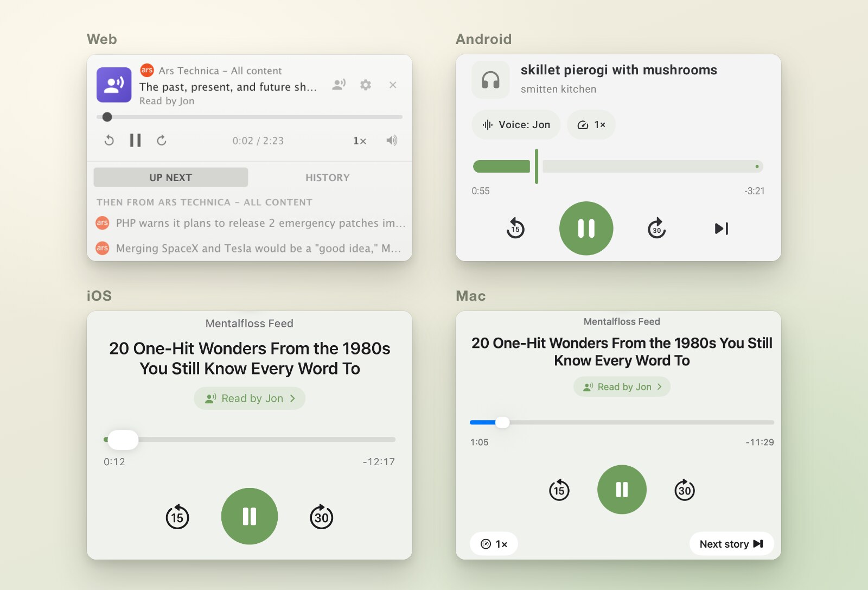Click the Web player progress slider knob
868x590 pixels.
pyautogui.click(x=107, y=117)
